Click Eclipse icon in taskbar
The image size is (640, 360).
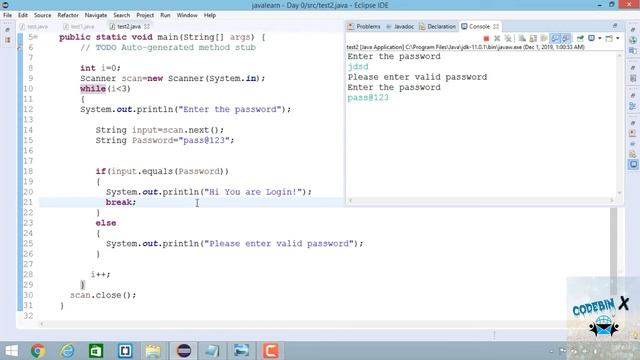(184, 351)
